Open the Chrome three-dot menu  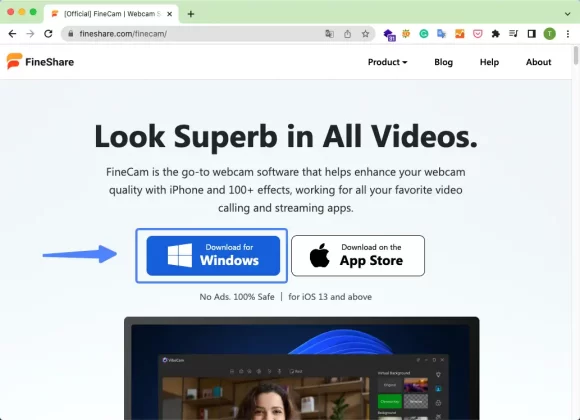pyautogui.click(x=568, y=34)
